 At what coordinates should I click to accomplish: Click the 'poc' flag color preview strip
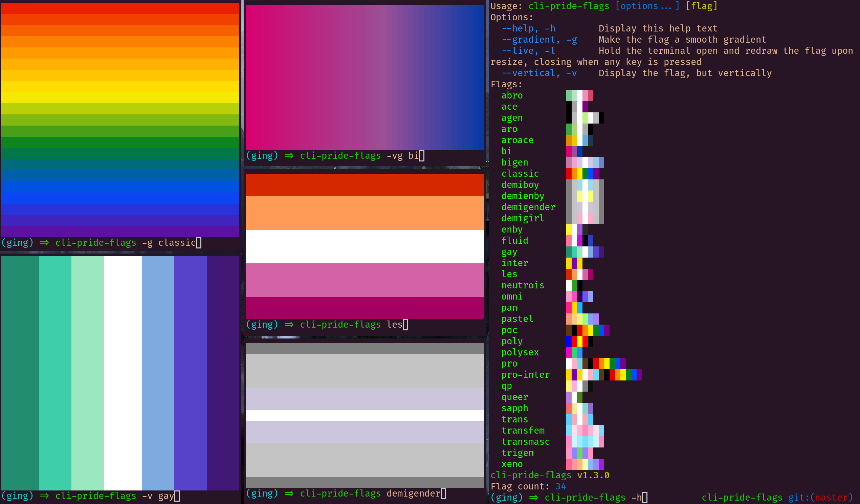[x=588, y=330]
